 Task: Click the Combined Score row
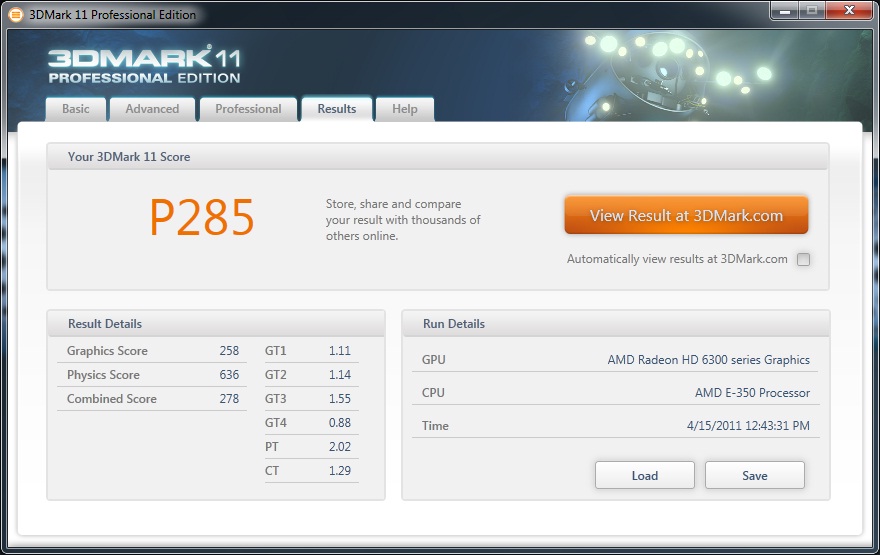152,399
